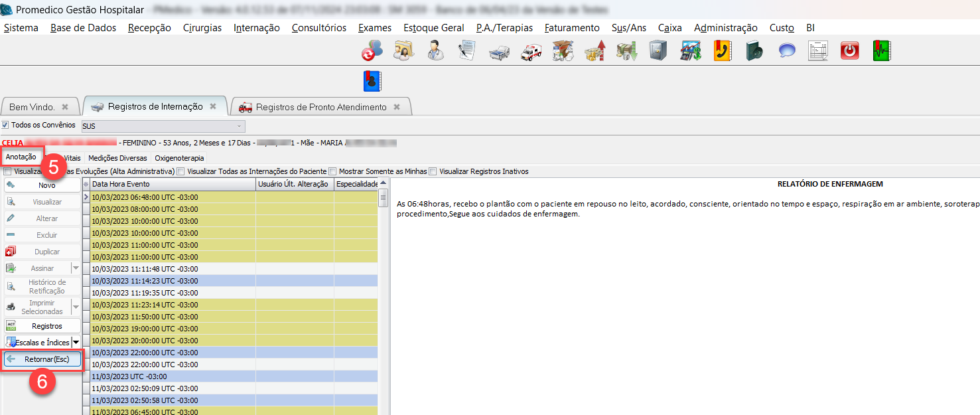This screenshot has width=980, height=415.
Task: Uncheck the Todos os Convênios checkbox
Action: [x=5, y=125]
